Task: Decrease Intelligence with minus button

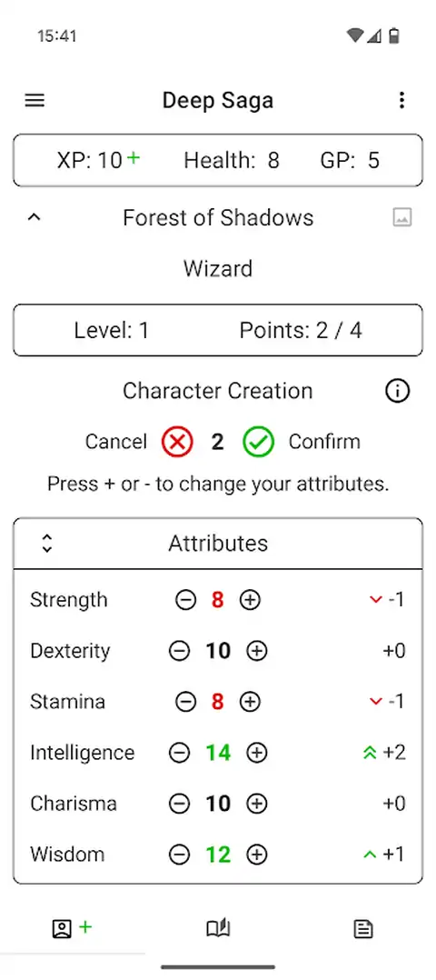Action: pos(179,753)
